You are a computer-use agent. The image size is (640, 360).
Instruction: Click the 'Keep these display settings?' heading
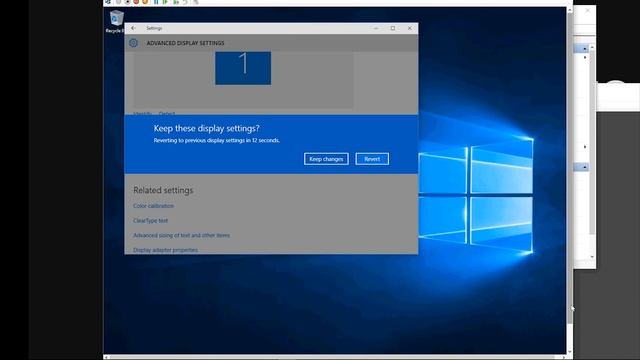[x=207, y=128]
